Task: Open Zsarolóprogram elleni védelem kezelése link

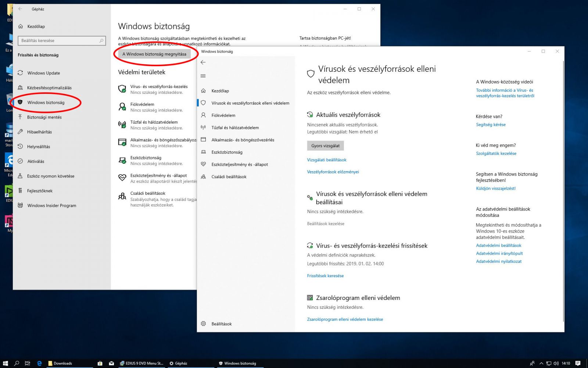Action: (x=345, y=319)
